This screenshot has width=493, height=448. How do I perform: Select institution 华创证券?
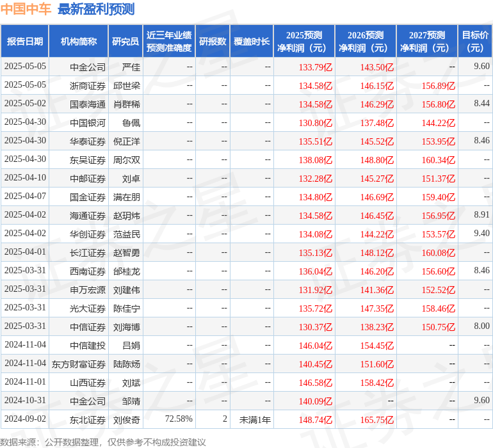tap(88, 234)
